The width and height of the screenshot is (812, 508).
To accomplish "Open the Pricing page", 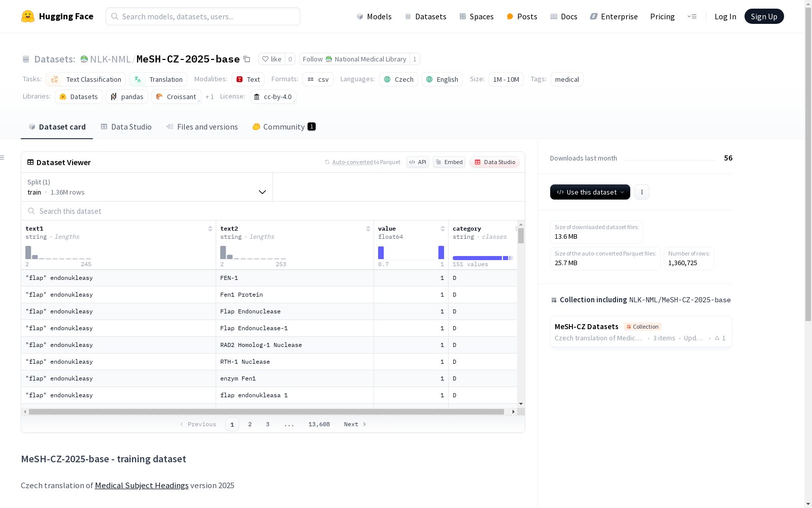I will point(662,16).
